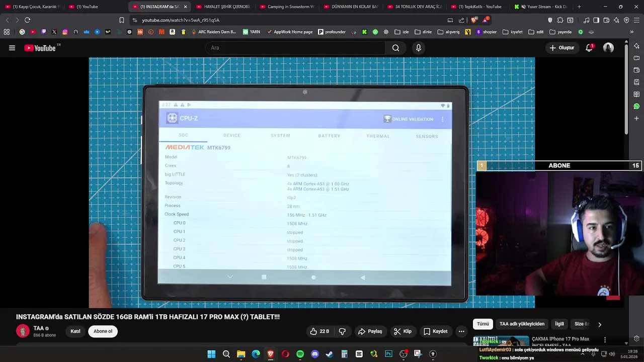Click the 'Oluştur' create button
Screen dimensions: 644x362
561,48
